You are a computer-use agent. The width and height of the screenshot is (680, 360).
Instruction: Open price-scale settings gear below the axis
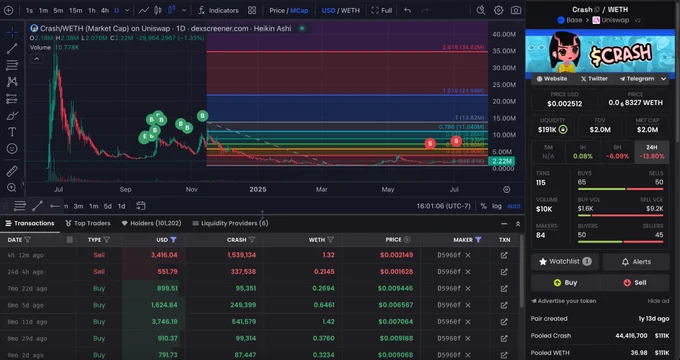[x=507, y=190]
